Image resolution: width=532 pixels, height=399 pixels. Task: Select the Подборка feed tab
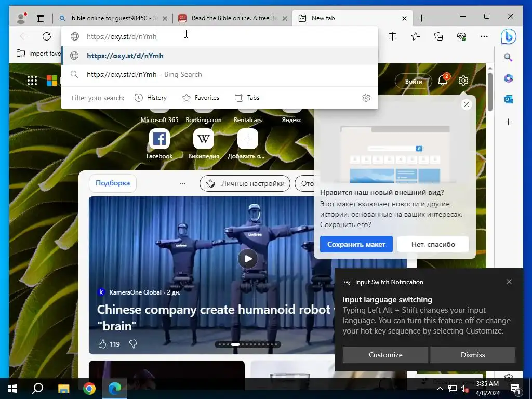point(113,183)
